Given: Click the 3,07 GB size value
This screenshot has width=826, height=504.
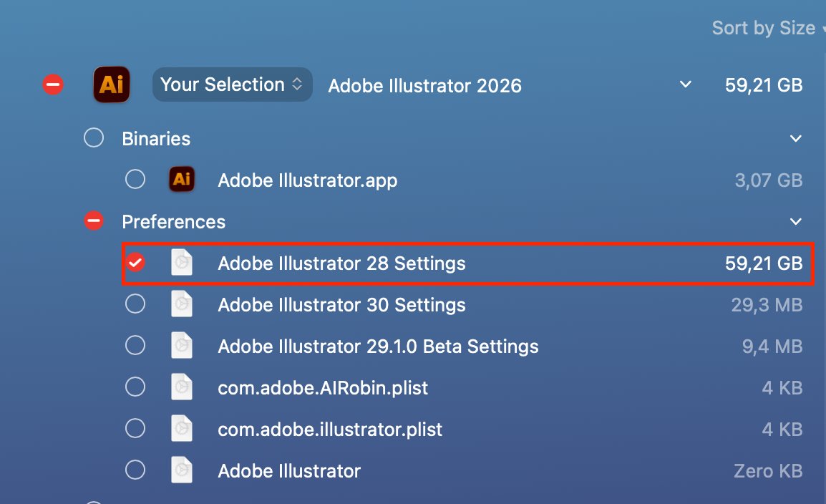Looking at the screenshot, I should (x=769, y=180).
